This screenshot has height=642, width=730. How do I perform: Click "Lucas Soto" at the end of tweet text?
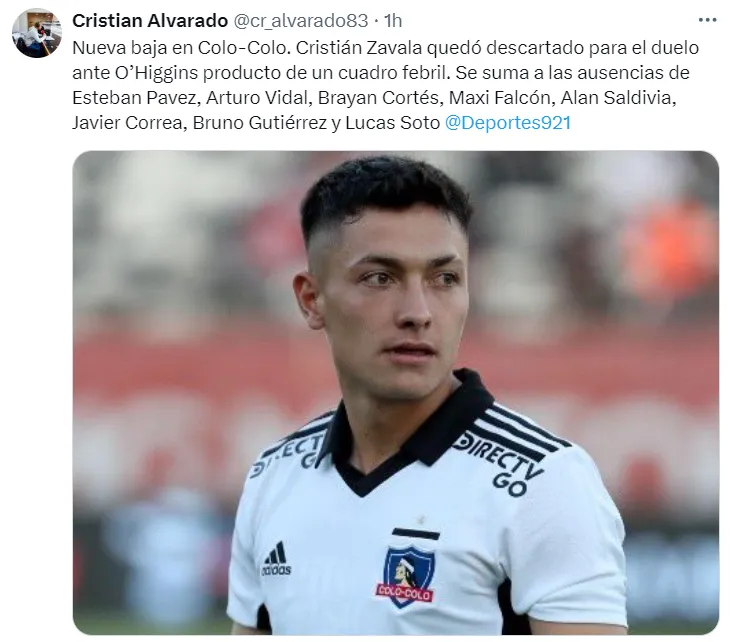tap(392, 123)
